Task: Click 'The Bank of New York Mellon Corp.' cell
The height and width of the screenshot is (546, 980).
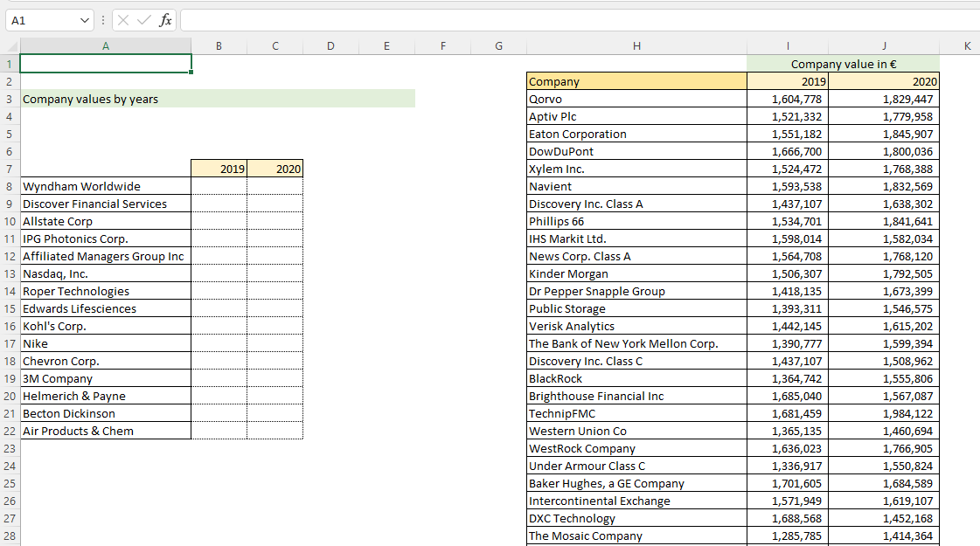Action: point(636,344)
